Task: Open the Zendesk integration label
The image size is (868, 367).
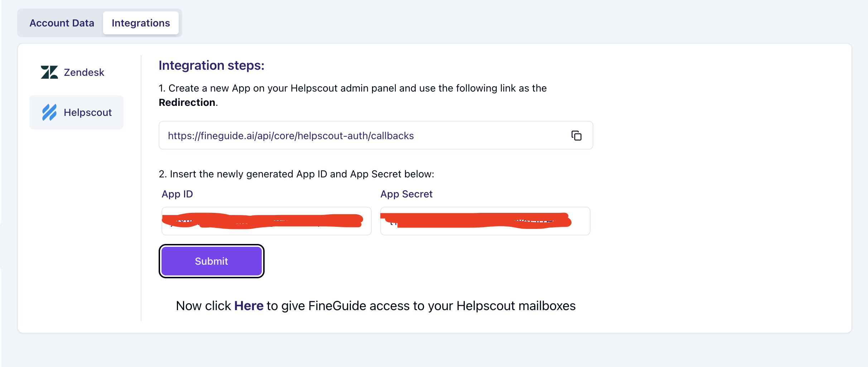Action: (84, 73)
